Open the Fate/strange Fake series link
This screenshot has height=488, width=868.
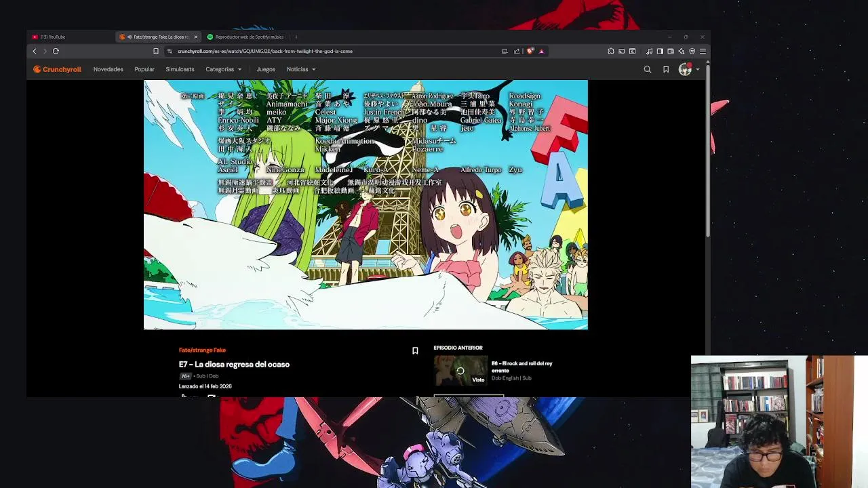click(x=202, y=350)
